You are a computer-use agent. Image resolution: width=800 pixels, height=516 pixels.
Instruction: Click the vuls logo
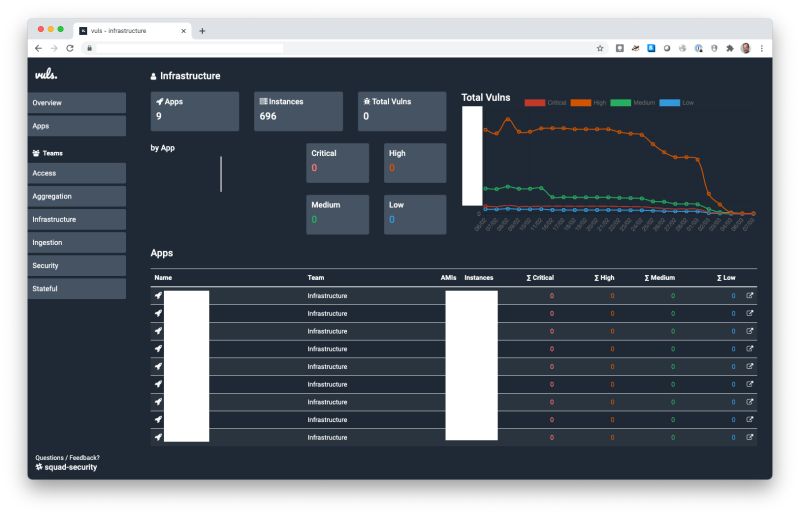click(x=46, y=75)
